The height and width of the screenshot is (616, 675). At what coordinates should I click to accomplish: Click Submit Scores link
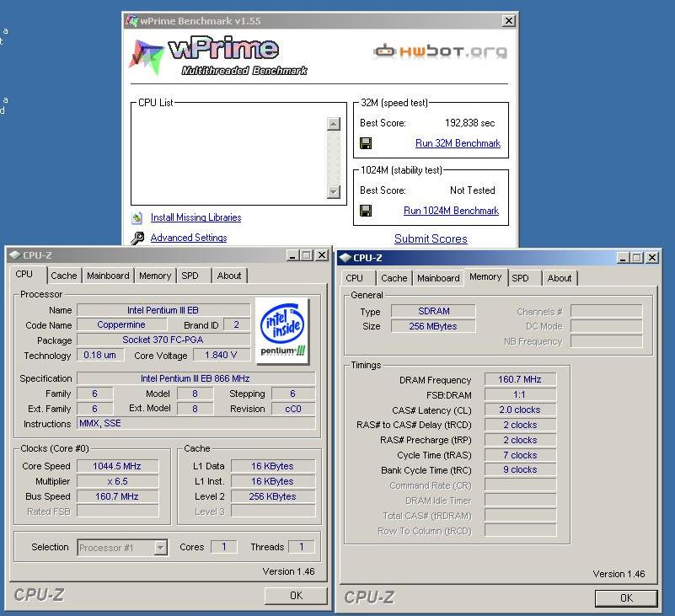click(x=431, y=239)
